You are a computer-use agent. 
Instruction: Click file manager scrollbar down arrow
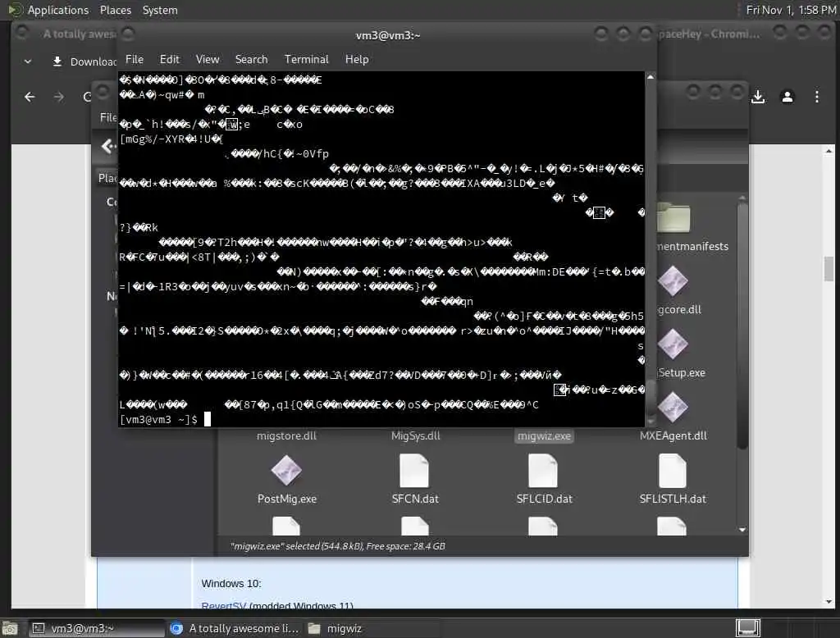pyautogui.click(x=742, y=530)
